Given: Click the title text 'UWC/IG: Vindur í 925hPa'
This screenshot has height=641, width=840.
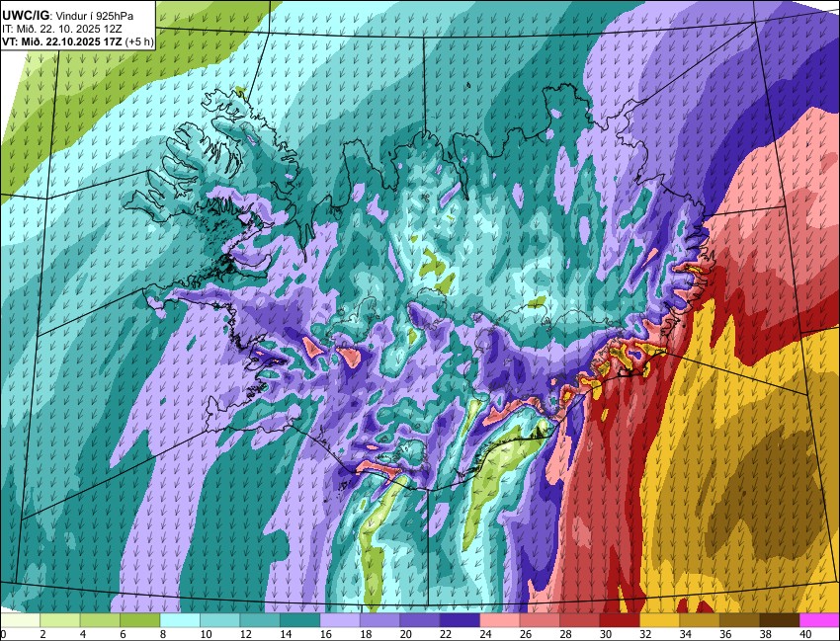Looking at the screenshot, I should point(68,16).
